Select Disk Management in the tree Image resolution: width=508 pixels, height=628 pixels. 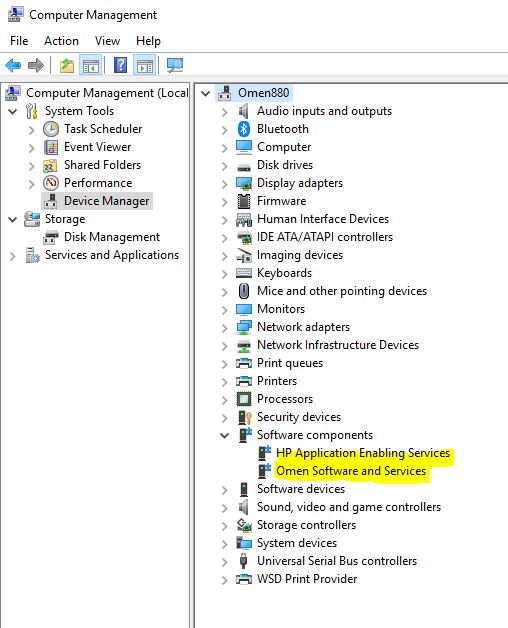(112, 237)
